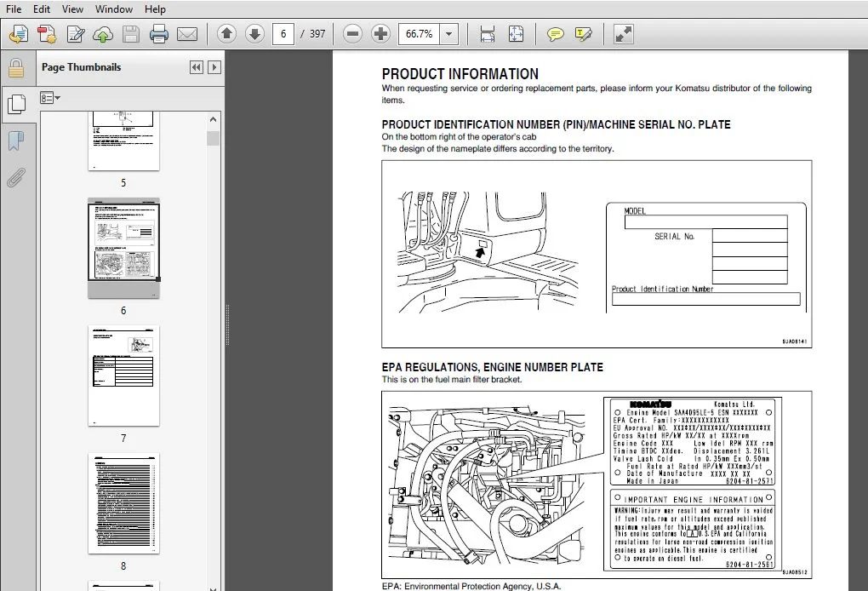Viewport: 868px width, 591px height.
Task: Click the Edit/sign document icon
Action: [75, 34]
